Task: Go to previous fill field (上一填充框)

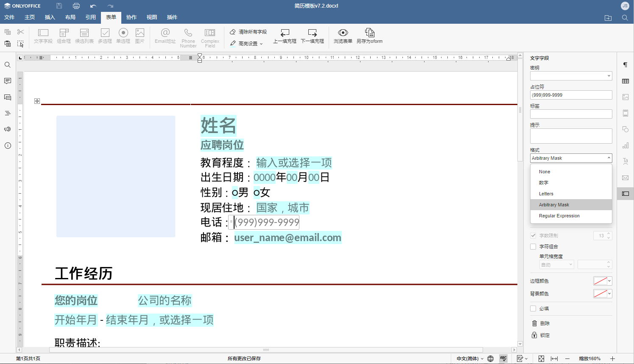Action: 285,36
